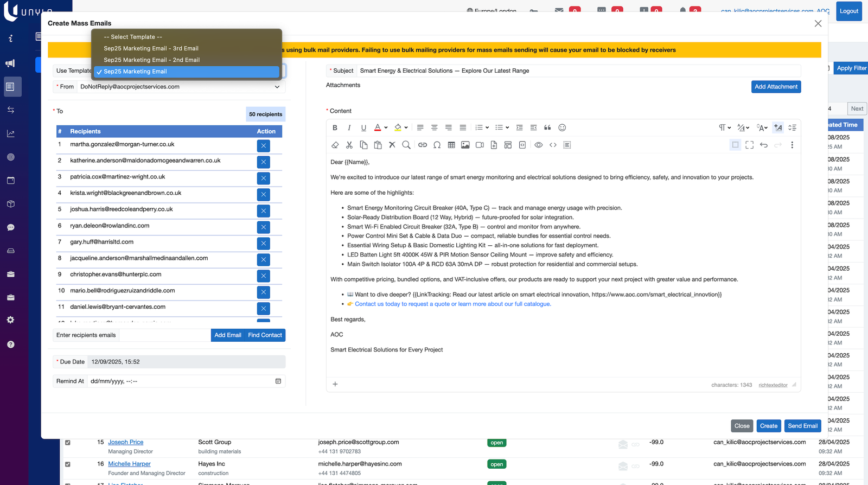Click the Find Contact button
868x485 pixels.
point(265,335)
